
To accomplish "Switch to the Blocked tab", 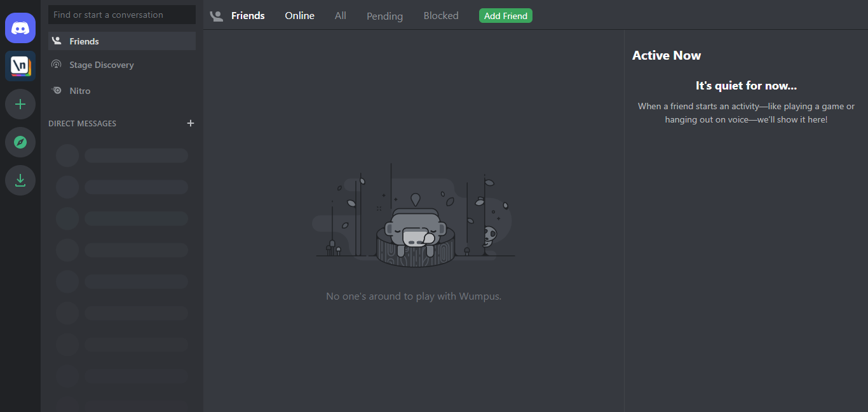I will coord(441,16).
